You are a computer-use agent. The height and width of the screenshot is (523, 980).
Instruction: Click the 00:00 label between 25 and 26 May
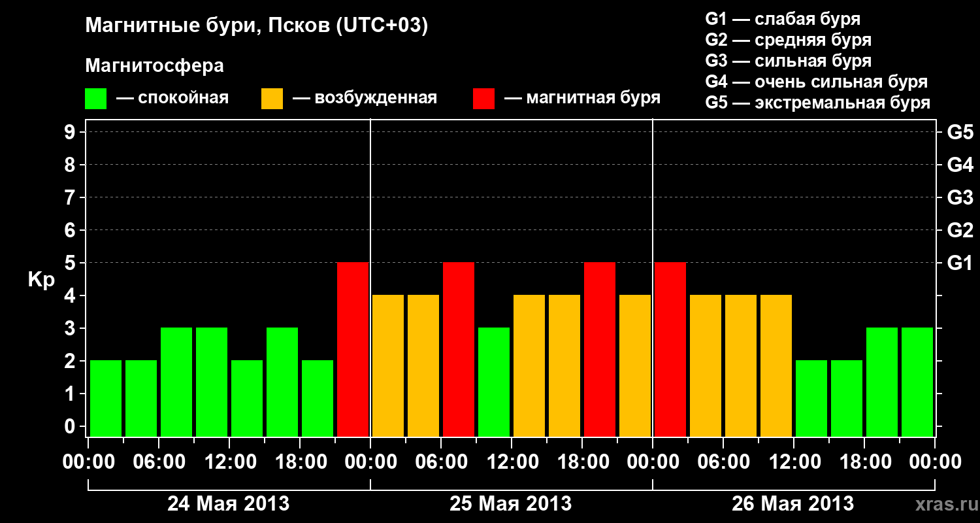(x=653, y=462)
